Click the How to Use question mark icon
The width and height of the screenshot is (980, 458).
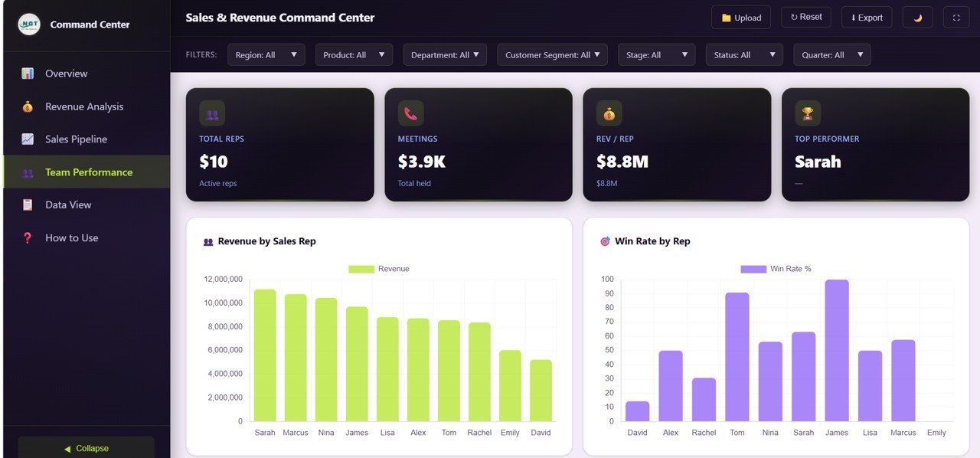(29, 237)
